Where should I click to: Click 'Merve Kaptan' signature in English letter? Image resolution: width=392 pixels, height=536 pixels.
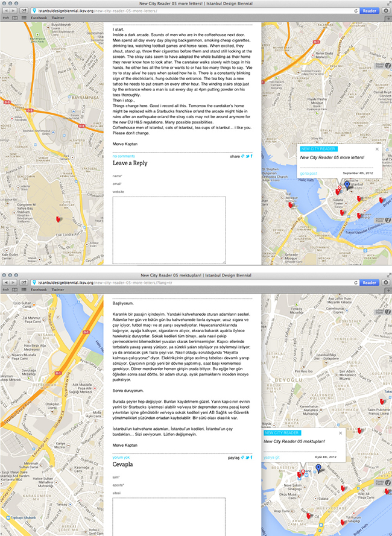[125, 144]
